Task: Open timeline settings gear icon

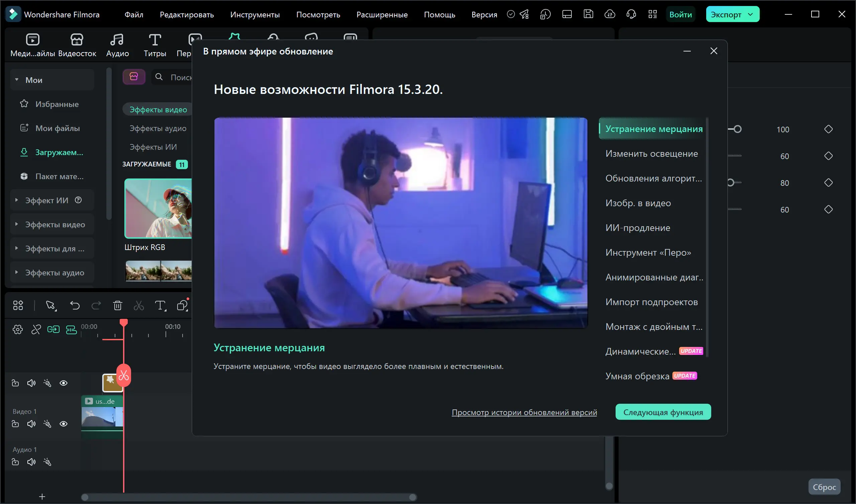Action: [18, 330]
